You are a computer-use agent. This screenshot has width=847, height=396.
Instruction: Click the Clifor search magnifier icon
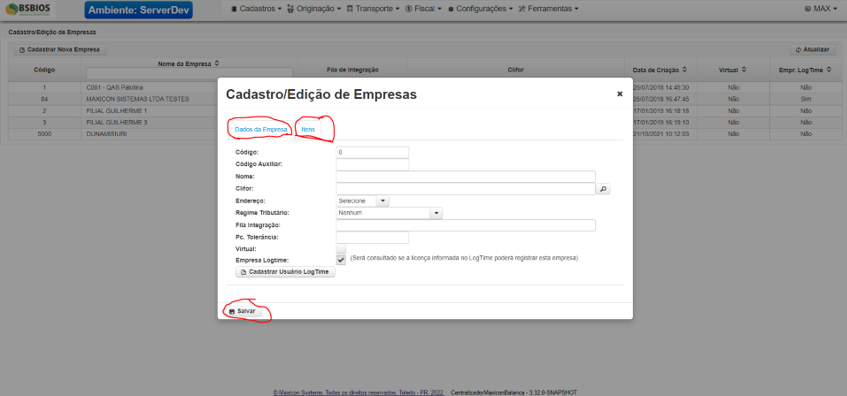click(x=603, y=189)
